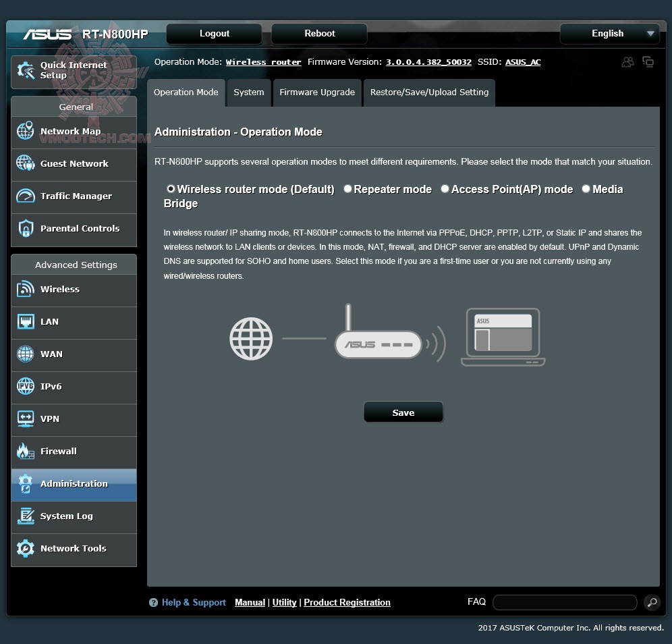Screen dimensions: 672x644
Task: Click the Network Map globe icon
Action: [25, 131]
